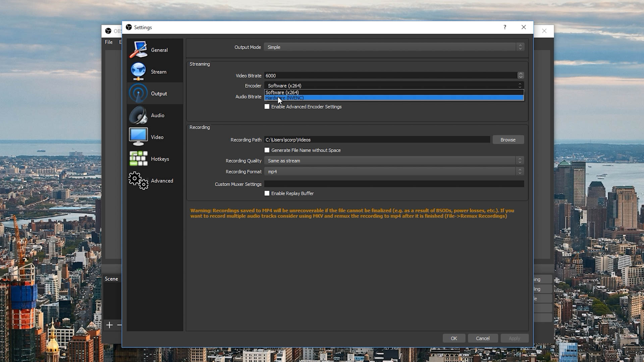Click the Video settings icon
This screenshot has width=644, height=362.
point(138,137)
